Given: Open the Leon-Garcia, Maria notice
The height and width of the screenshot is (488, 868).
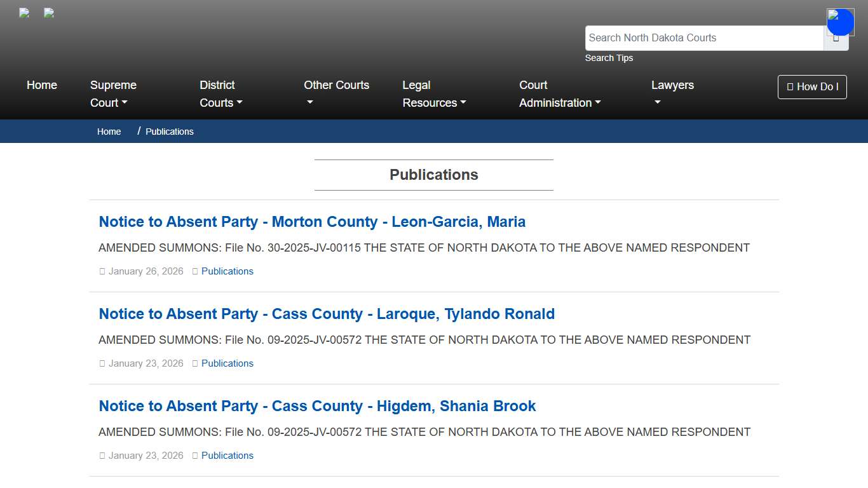Looking at the screenshot, I should click(311, 222).
